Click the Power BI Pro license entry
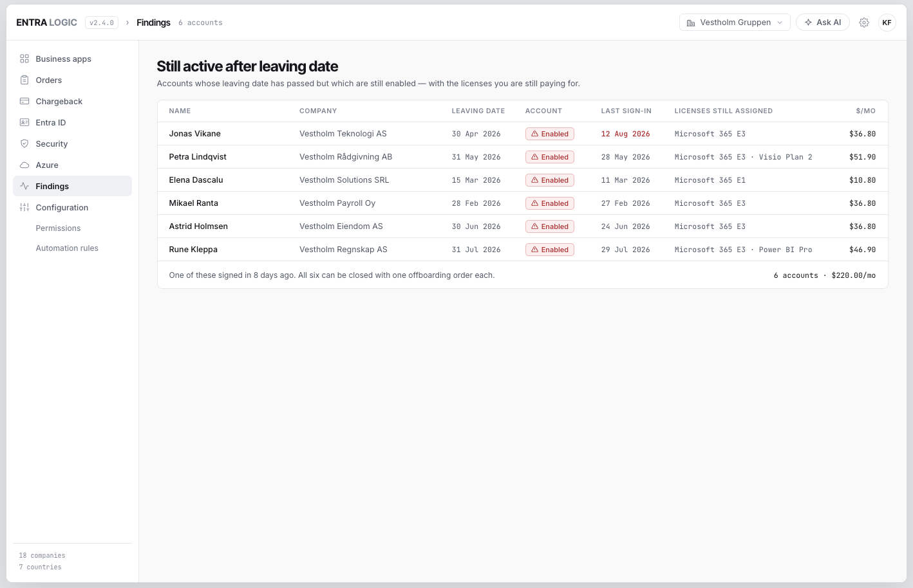Image resolution: width=913 pixels, height=588 pixels. point(786,250)
